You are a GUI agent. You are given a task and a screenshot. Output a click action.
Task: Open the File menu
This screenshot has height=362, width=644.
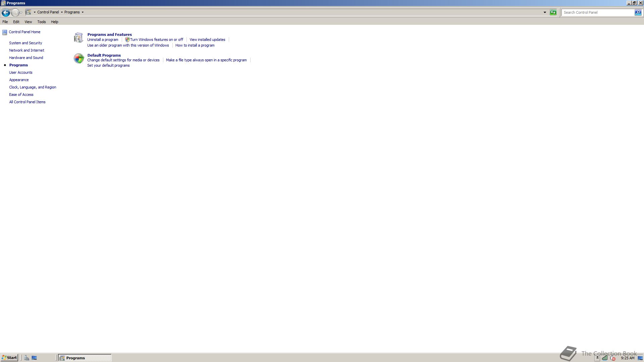click(5, 22)
